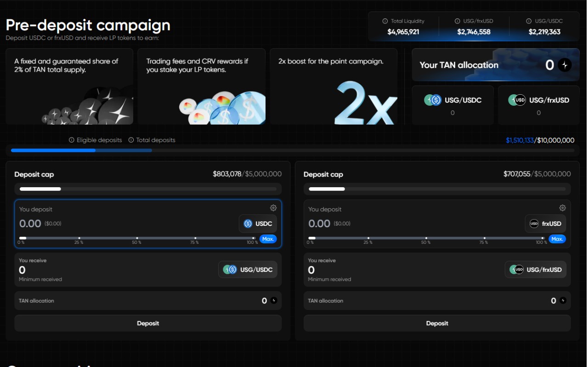Click the $707,055 deposit cap amount
This screenshot has height=367, width=588.
pos(517,174)
